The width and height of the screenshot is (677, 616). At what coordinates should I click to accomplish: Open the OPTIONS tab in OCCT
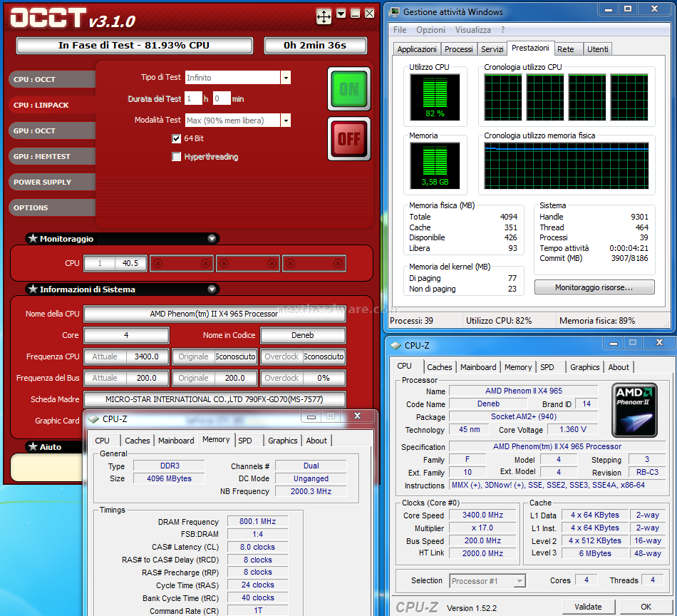click(x=52, y=207)
